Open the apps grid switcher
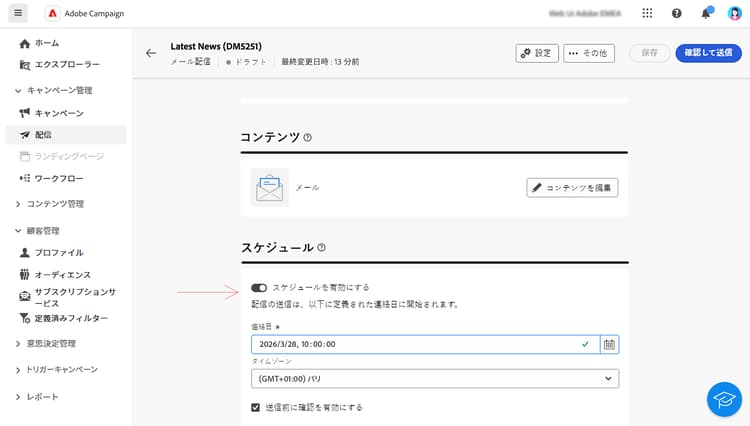Screen dimensions: 750x426 click(x=647, y=13)
